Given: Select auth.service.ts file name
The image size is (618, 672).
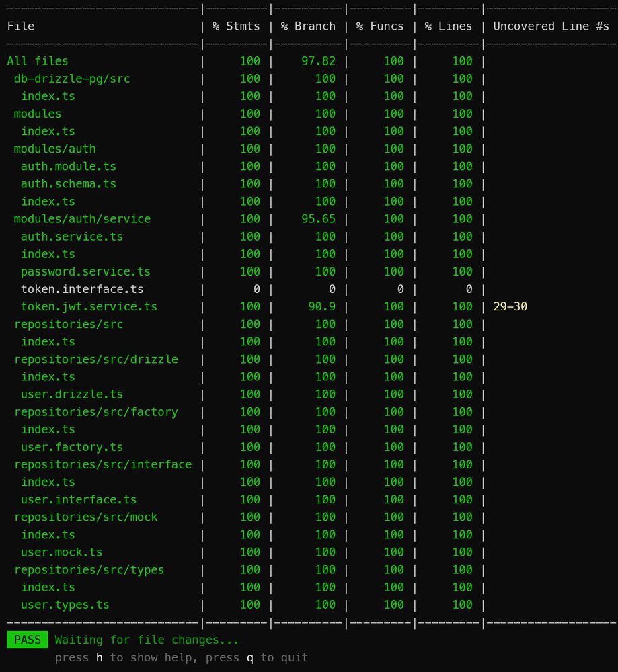Looking at the screenshot, I should (x=72, y=237).
